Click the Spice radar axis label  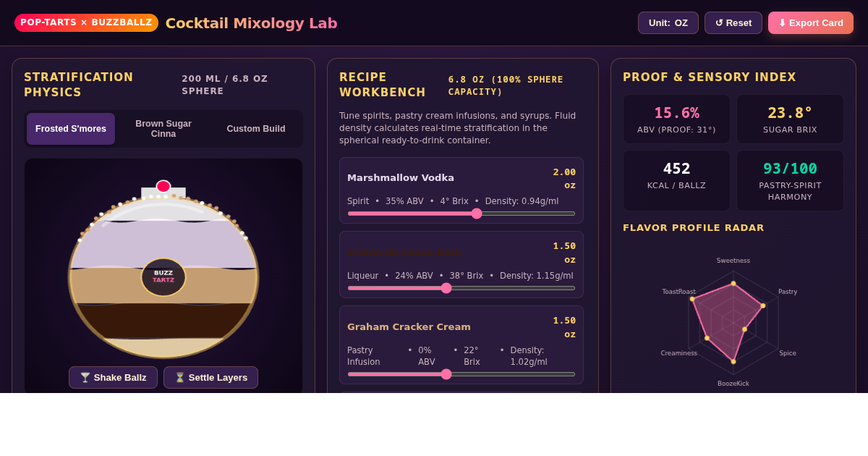point(788,353)
